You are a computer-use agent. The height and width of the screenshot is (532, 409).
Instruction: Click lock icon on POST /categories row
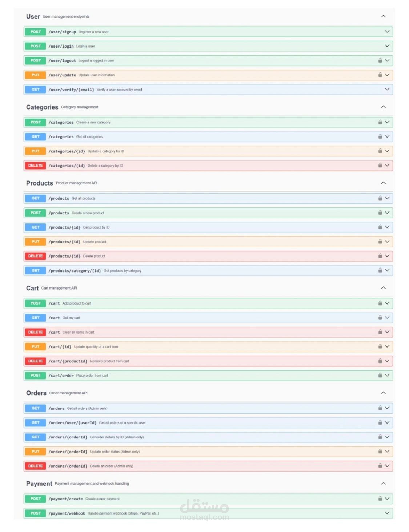point(380,122)
